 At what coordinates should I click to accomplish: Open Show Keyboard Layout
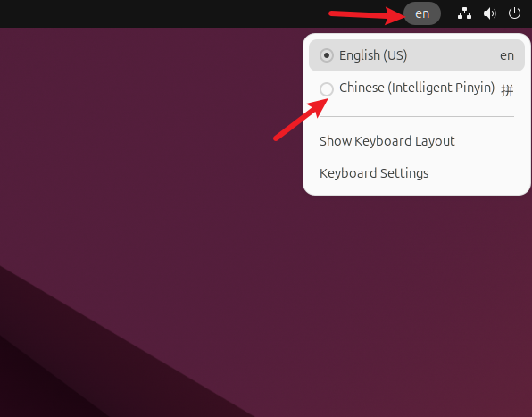[387, 141]
